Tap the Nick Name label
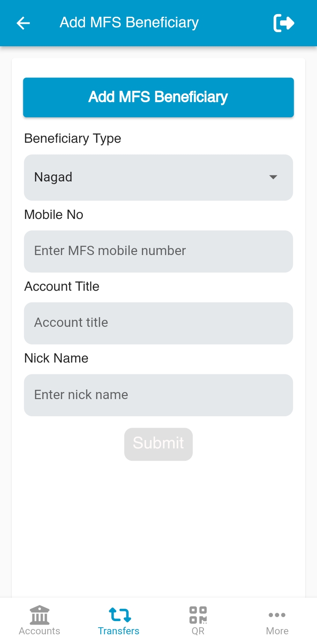 pos(56,358)
